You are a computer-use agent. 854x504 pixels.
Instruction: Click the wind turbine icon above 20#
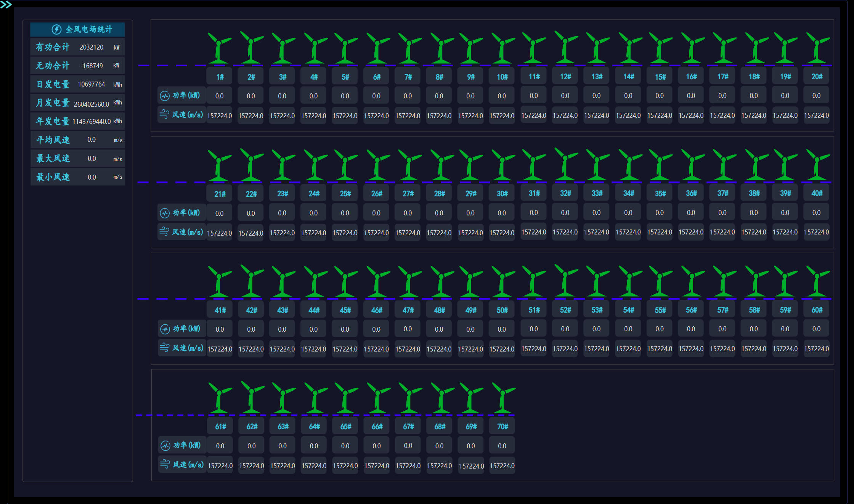click(x=817, y=48)
